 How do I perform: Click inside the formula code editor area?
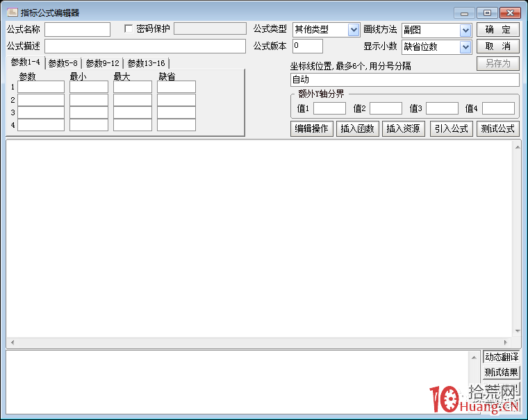coord(259,239)
